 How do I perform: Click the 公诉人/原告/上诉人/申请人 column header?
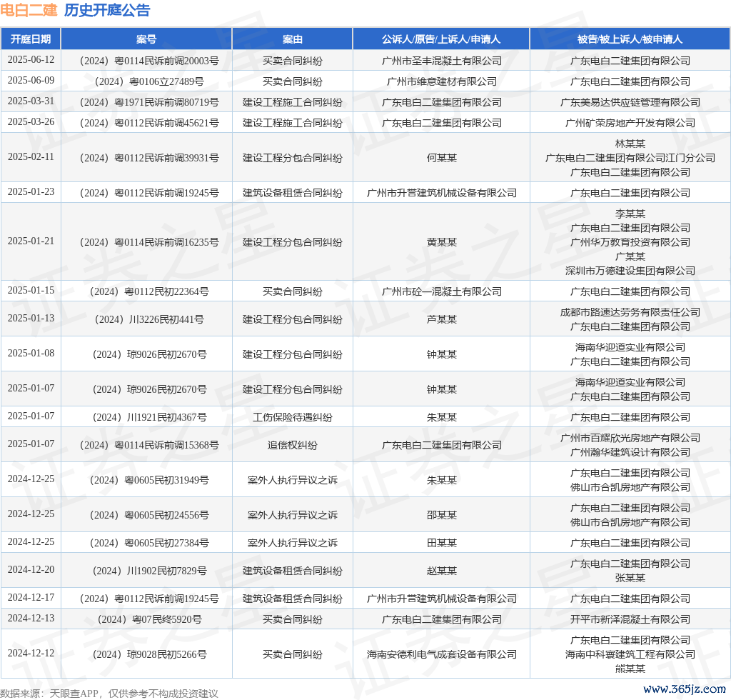tap(441, 39)
